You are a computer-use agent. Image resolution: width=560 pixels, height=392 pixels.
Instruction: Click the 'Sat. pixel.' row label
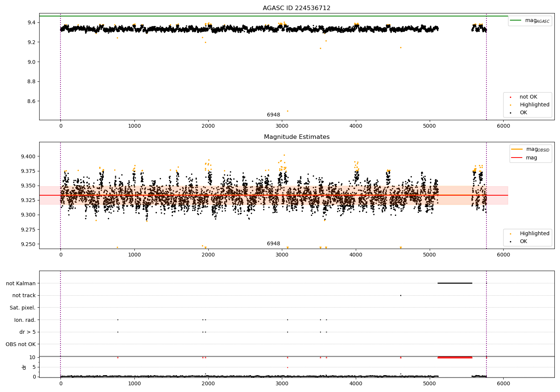pyautogui.click(x=22, y=308)
